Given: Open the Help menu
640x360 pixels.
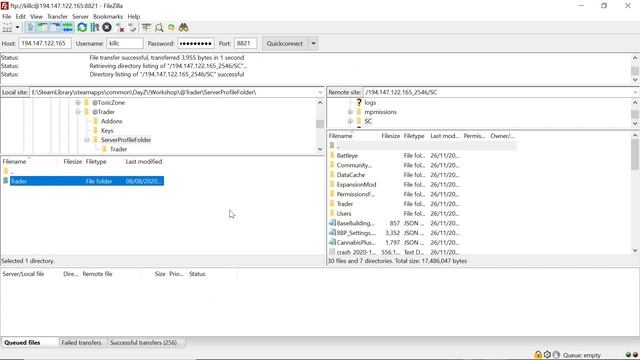Looking at the screenshot, I should coord(134,16).
